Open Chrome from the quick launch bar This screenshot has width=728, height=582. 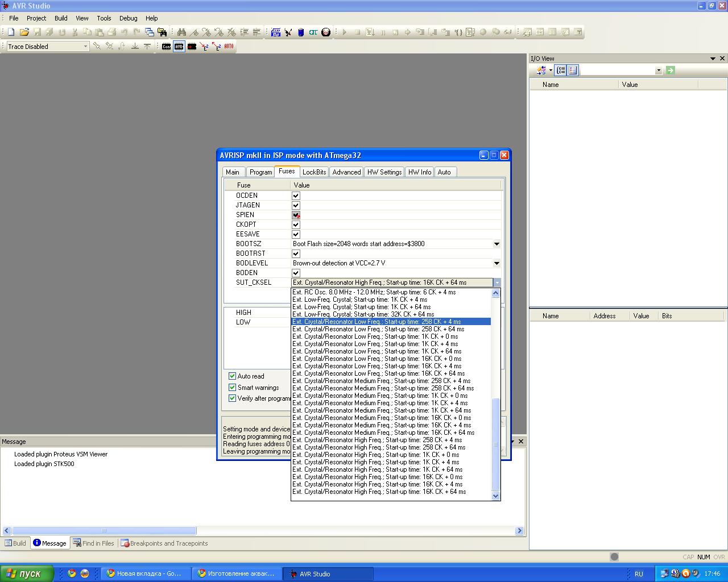72,573
